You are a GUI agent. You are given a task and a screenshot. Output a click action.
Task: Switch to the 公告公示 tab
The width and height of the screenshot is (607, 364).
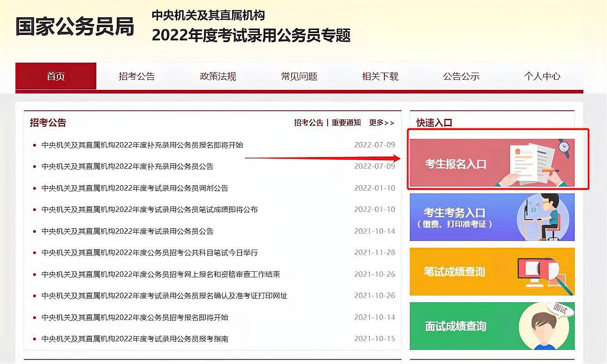460,76
